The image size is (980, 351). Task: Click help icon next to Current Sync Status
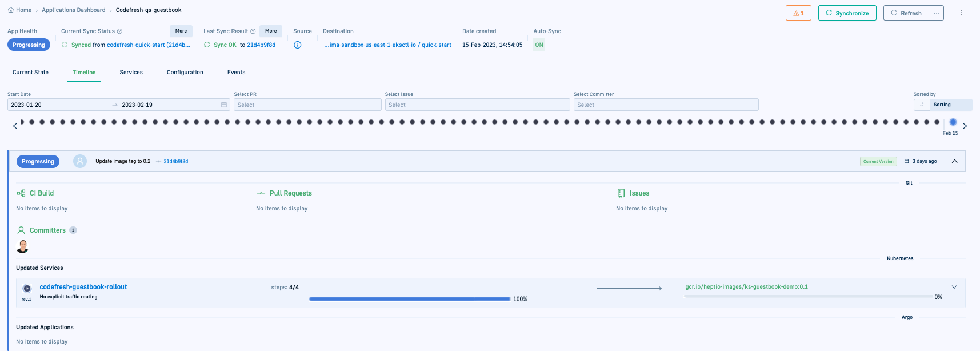tap(119, 31)
